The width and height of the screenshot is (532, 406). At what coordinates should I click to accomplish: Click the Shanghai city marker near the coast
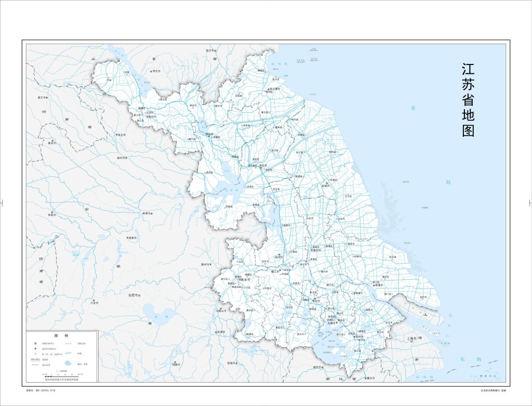(411, 339)
